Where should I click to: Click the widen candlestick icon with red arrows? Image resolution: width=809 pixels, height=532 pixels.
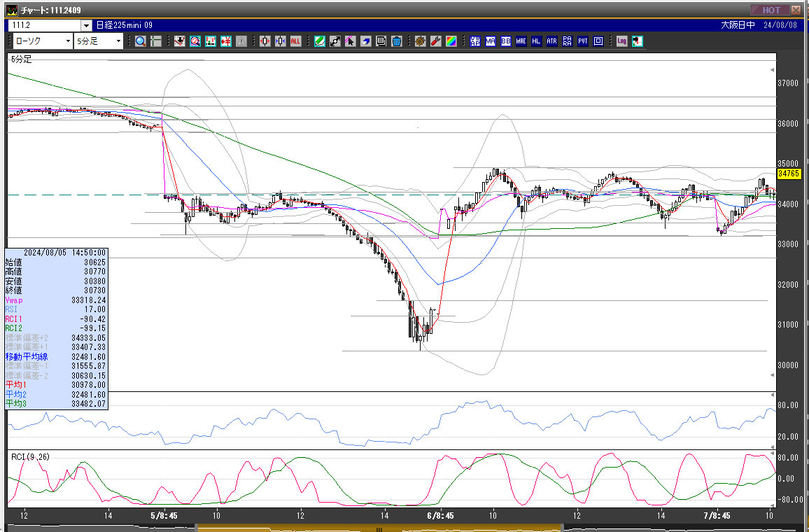pos(265,41)
